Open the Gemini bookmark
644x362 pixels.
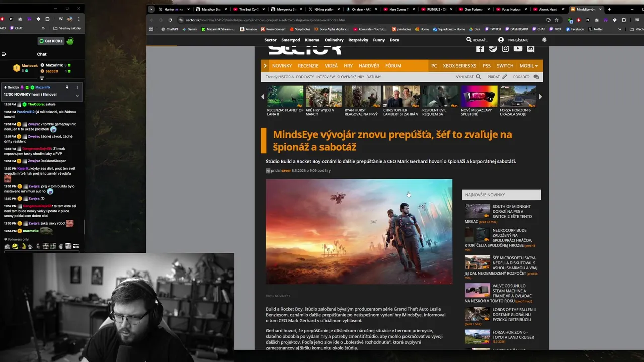(x=189, y=29)
